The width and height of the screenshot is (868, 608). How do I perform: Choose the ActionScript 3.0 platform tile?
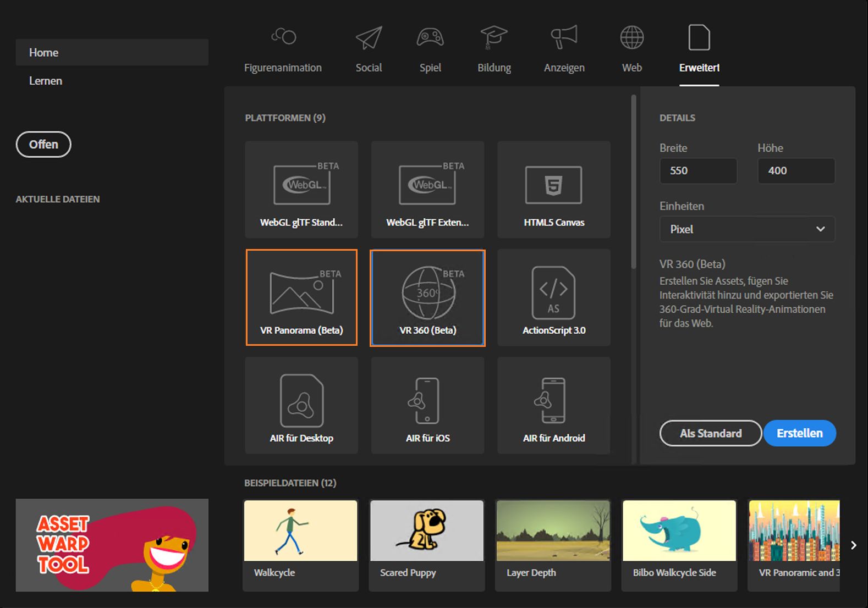pos(554,297)
